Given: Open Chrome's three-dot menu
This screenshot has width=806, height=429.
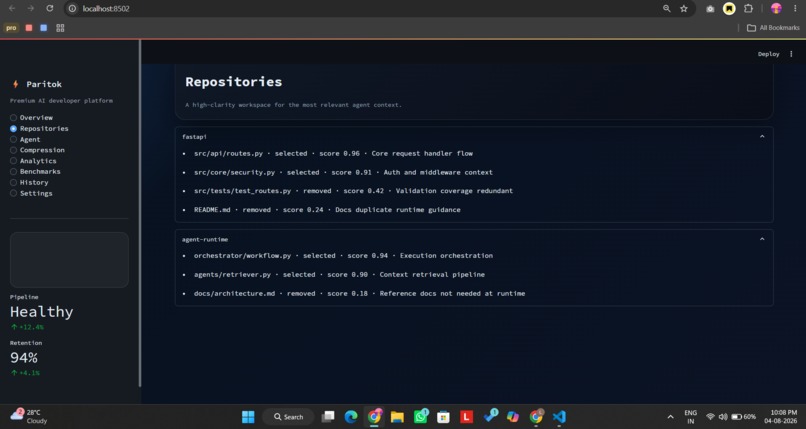Looking at the screenshot, I should click(x=795, y=9).
